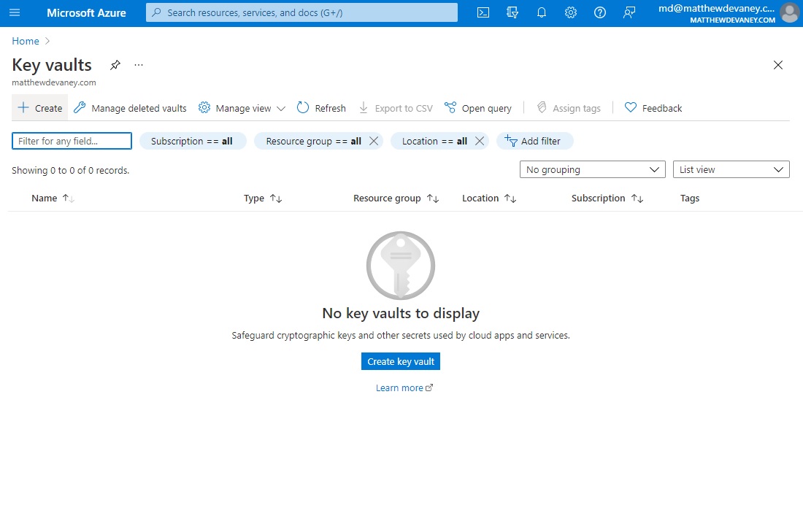This screenshot has width=803, height=532.
Task: Refresh the key vaults list
Action: [321, 107]
